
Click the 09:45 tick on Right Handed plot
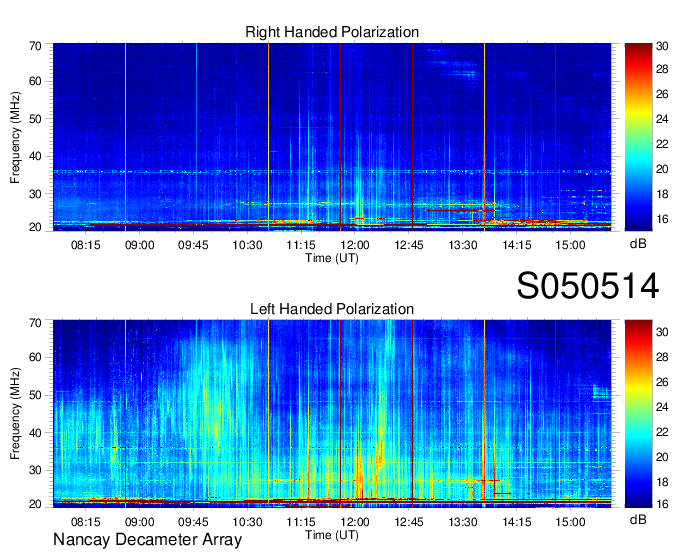[193, 245]
